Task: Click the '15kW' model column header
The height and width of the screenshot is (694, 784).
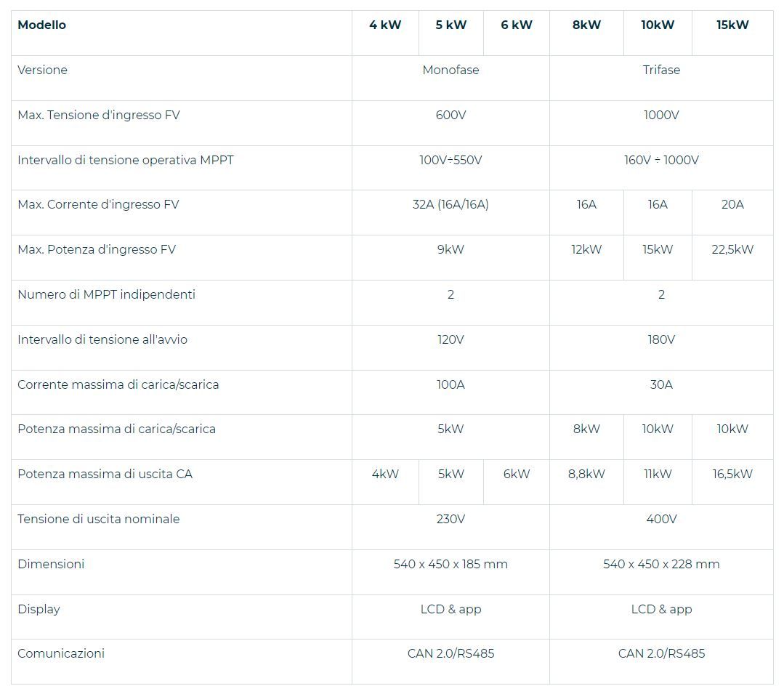Action: pyautogui.click(x=732, y=25)
